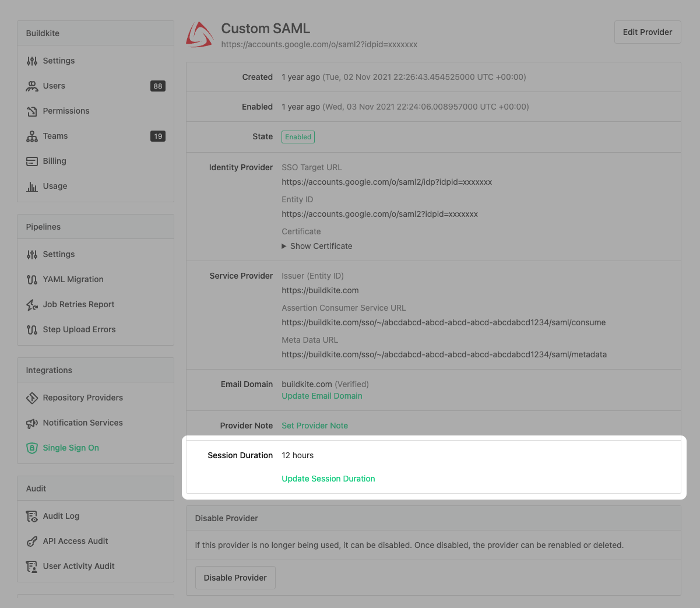Open the Permissions icon

tap(32, 111)
